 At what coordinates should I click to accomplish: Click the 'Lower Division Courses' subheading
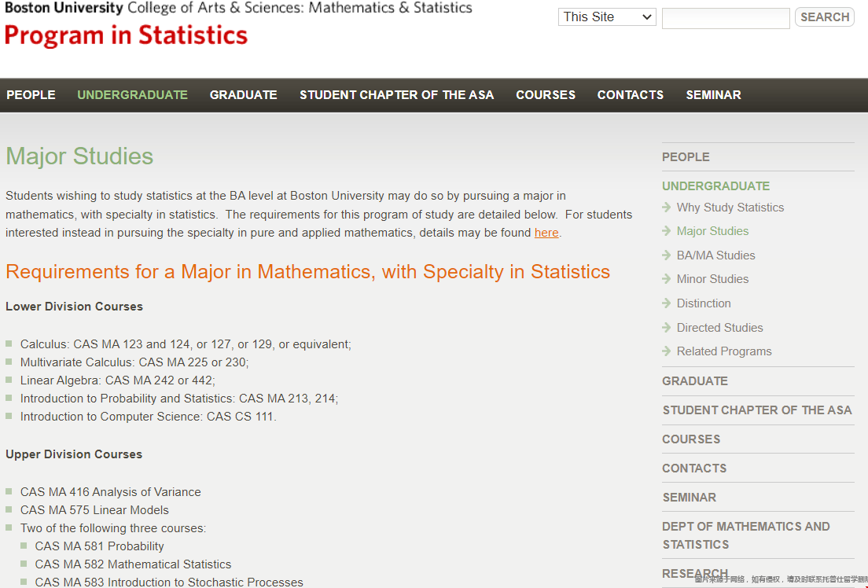(x=74, y=307)
